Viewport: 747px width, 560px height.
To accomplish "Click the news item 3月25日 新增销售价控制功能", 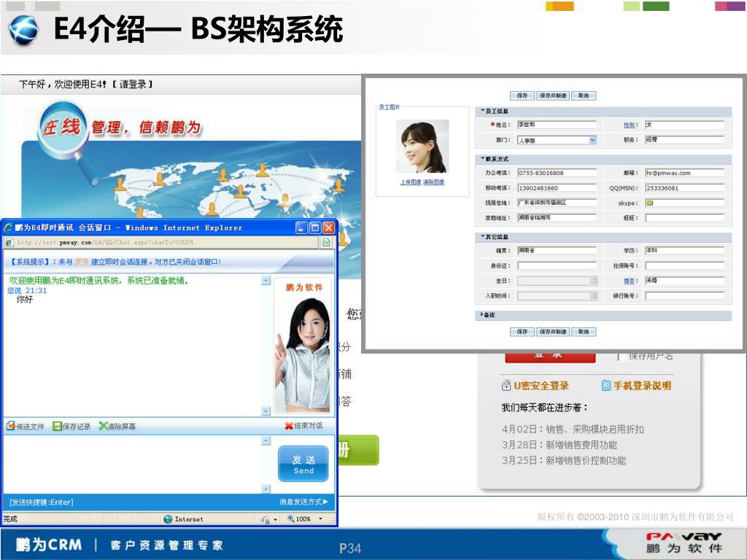I will [564, 461].
